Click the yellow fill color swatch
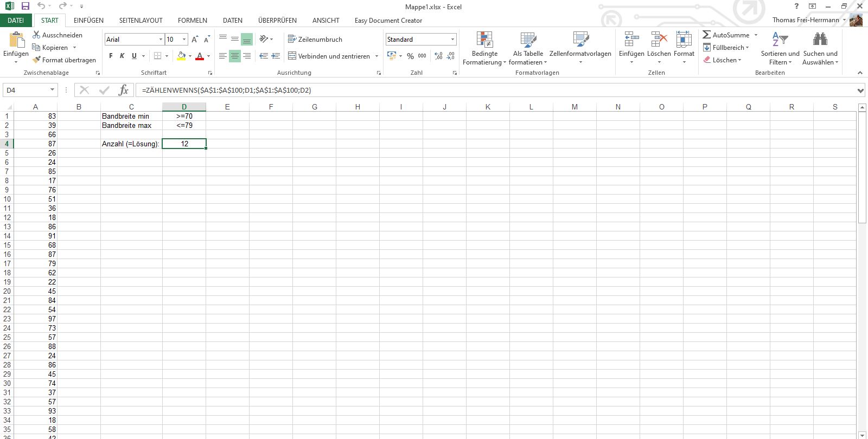868x439 pixels. (181, 56)
